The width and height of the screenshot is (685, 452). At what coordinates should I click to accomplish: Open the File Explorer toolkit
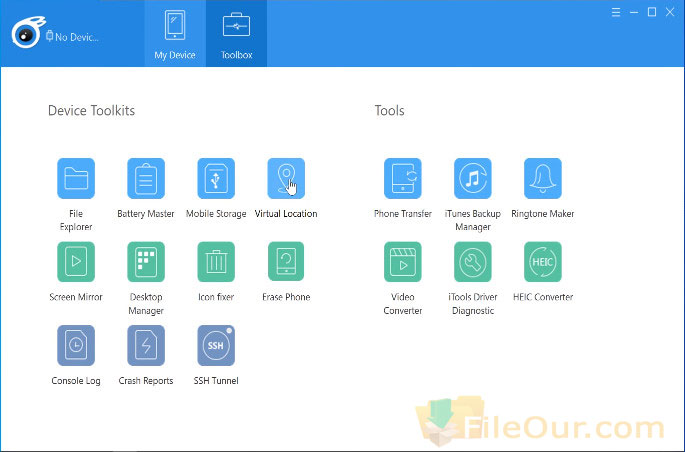[76, 179]
